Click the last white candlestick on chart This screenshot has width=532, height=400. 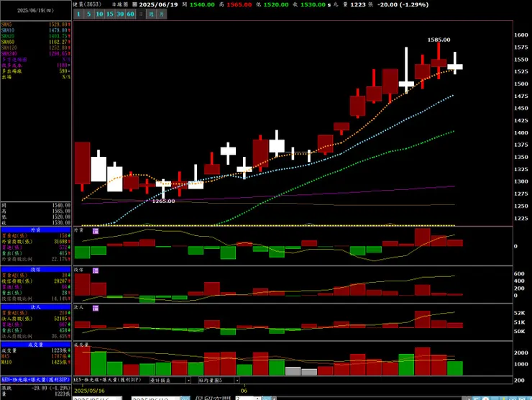tap(454, 66)
